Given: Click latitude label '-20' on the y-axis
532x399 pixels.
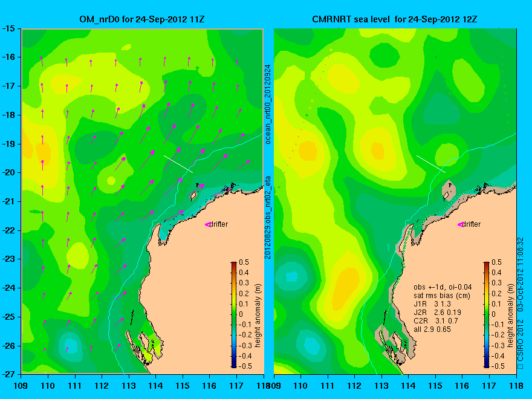Looking at the screenshot, I should point(8,172).
